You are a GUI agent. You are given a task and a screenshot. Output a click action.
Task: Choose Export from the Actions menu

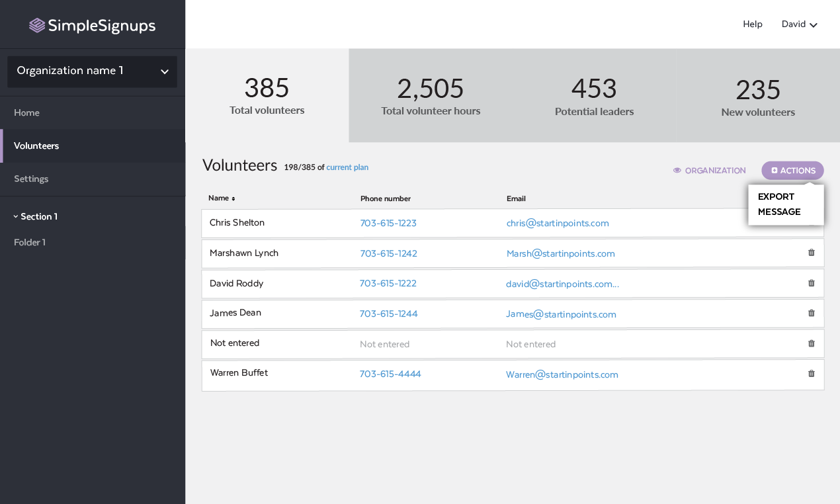(x=776, y=196)
